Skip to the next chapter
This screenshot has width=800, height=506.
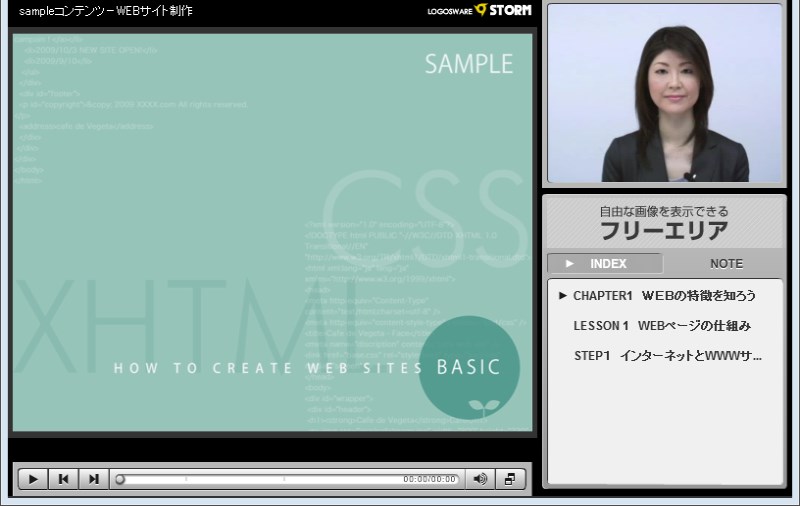93,479
